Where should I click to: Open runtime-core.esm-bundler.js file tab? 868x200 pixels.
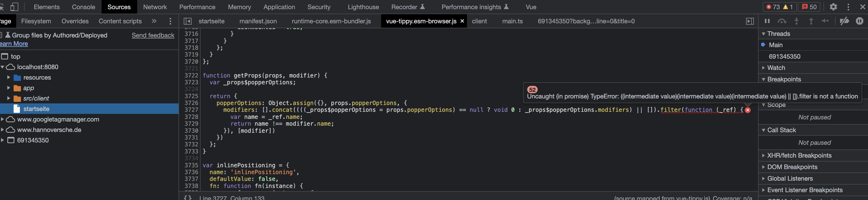tap(331, 21)
